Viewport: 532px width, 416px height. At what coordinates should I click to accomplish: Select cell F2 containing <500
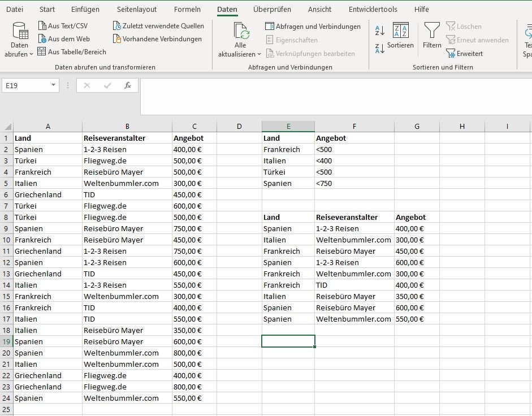(354, 149)
